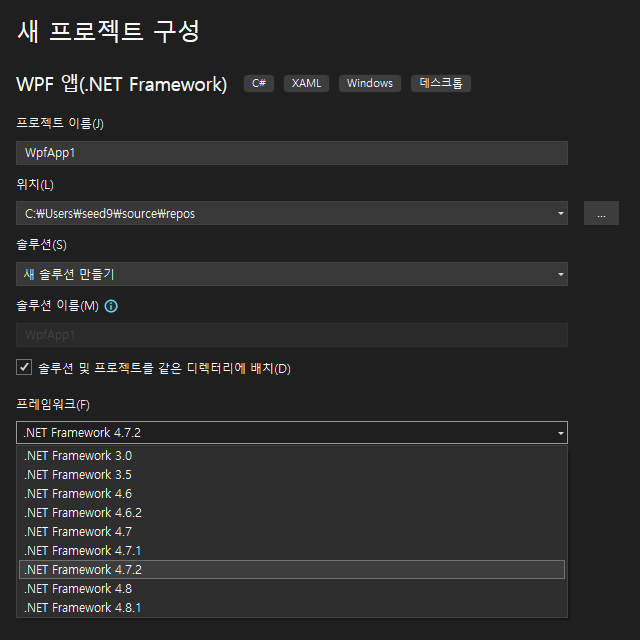Select .NET Framework 3.5 from list
The width and height of the screenshot is (640, 640).
coord(292,475)
